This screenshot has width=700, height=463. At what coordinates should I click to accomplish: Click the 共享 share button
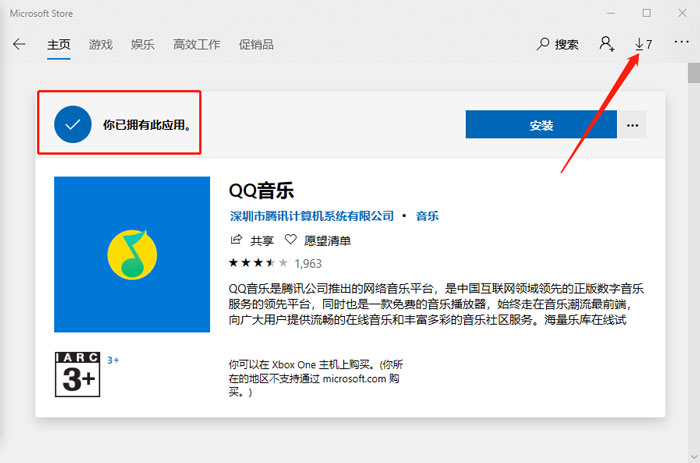point(252,240)
